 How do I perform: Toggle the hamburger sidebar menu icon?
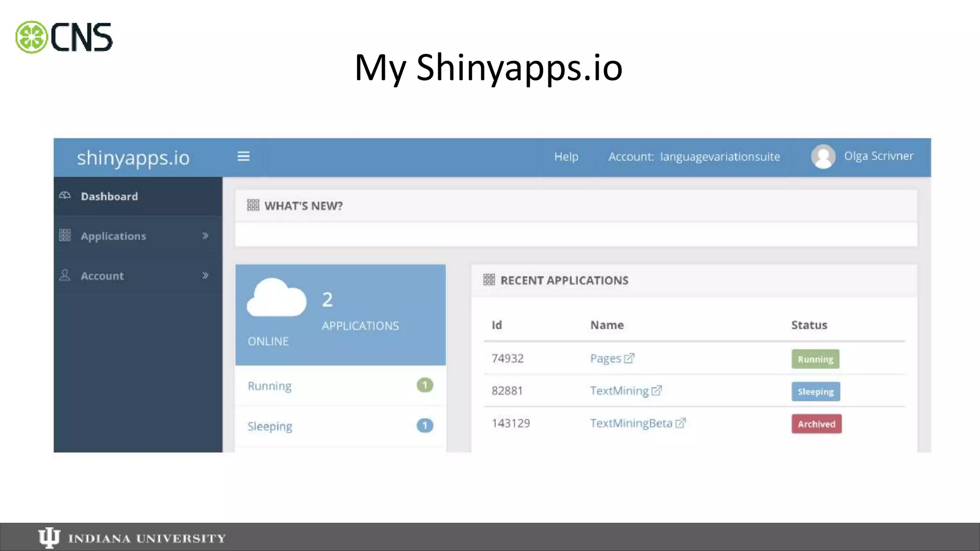[244, 156]
